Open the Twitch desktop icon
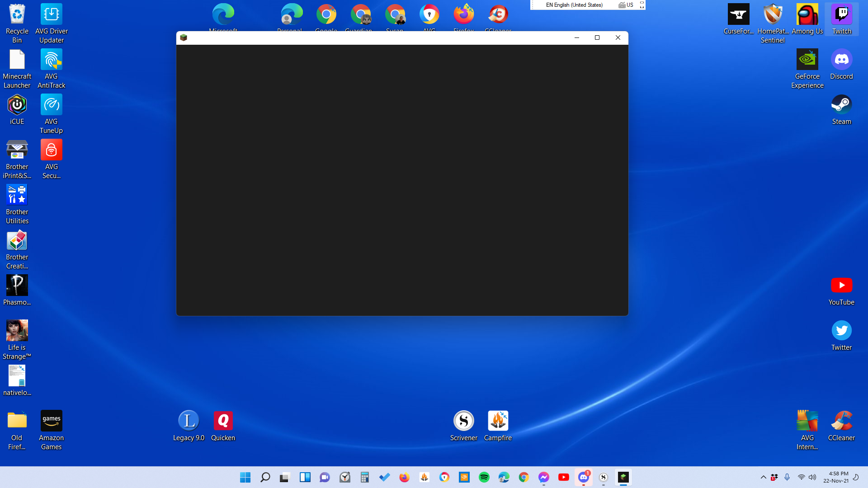The height and width of the screenshot is (488, 868). click(841, 19)
